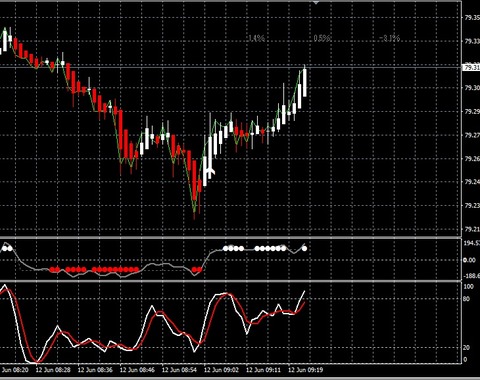Click the 12 Jun 08:46 time label
Viewport: 480px width, 380px height.
click(x=137, y=370)
